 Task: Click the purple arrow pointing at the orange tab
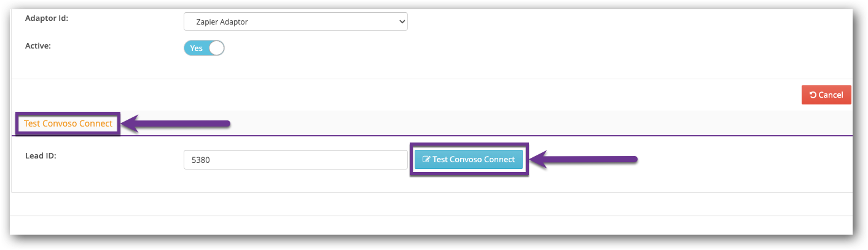click(x=176, y=124)
